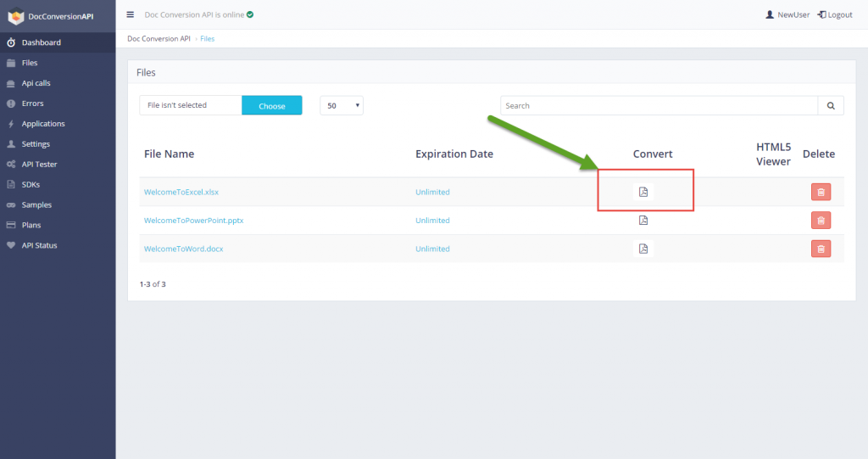
Task: Click the Files folder icon in sidebar
Action: click(11, 63)
